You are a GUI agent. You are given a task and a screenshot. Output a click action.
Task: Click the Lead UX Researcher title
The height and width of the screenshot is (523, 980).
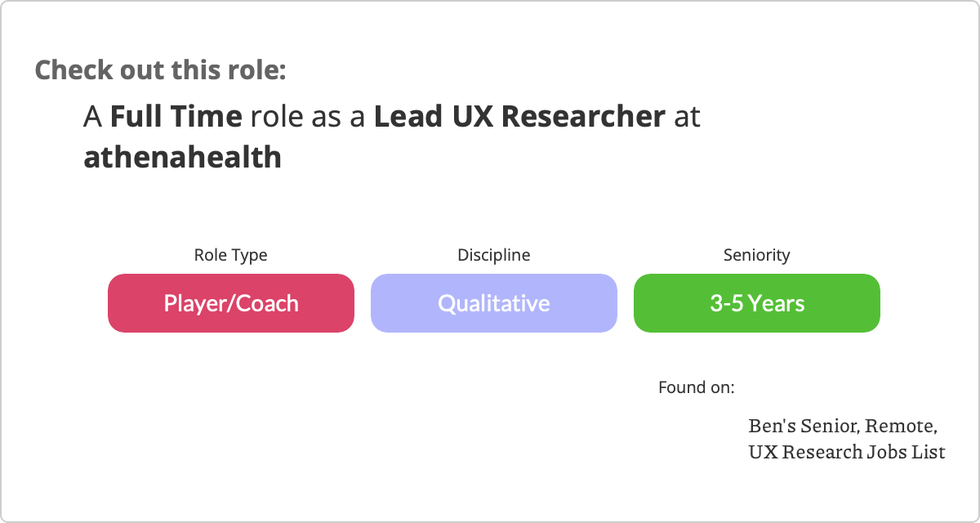click(519, 117)
